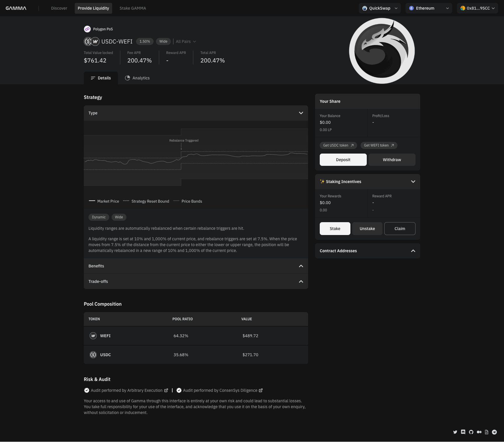The height and width of the screenshot is (442, 504).
Task: Click the $271.70 USDC value cell
Action: 251,355
